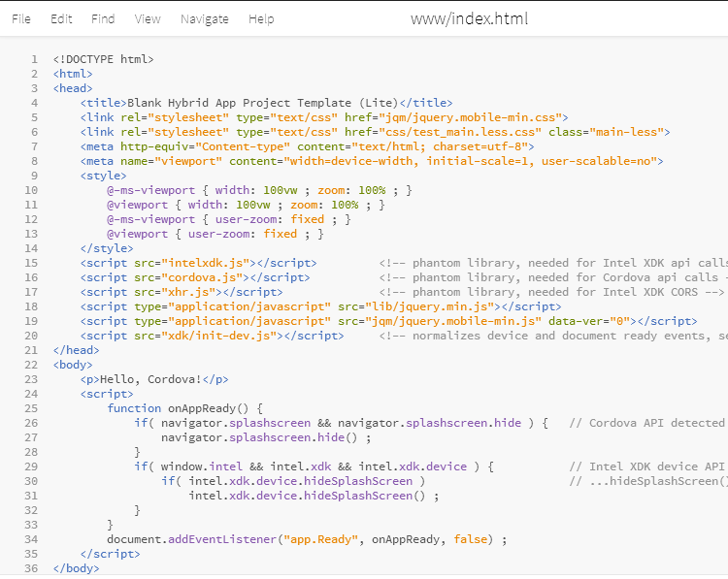Click the www/index.html file title
728x579 pixels.
470,18
